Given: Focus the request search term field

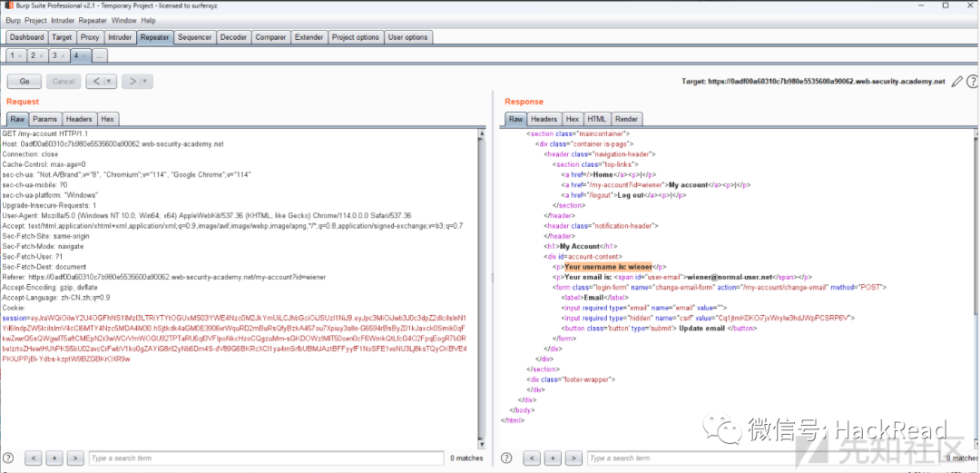Looking at the screenshot, I should [x=266, y=458].
